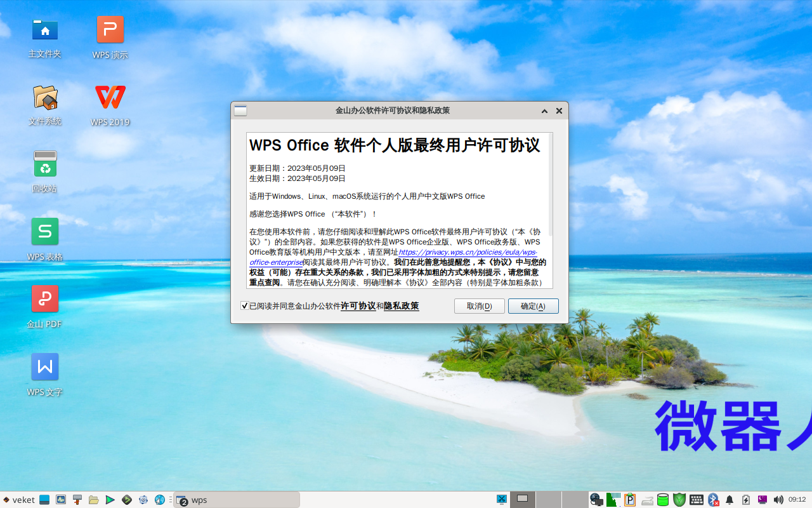Click the 09:12 clock in taskbar
The image size is (812, 508).
pyautogui.click(x=797, y=500)
